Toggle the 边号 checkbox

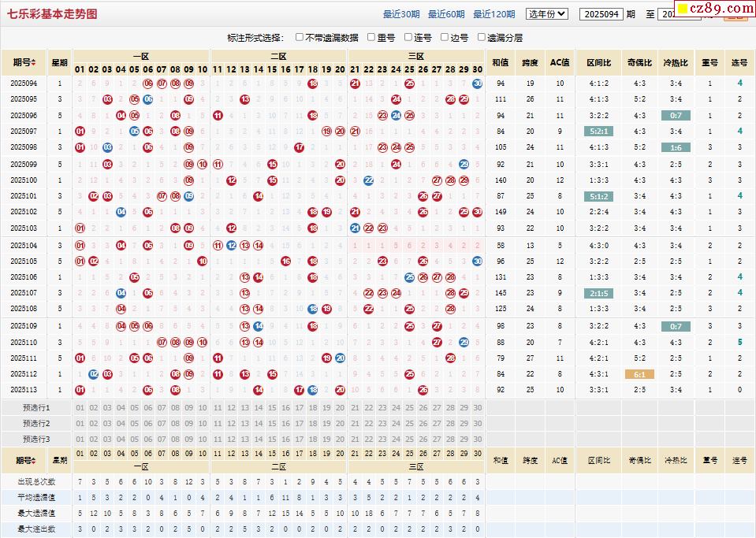(445, 37)
